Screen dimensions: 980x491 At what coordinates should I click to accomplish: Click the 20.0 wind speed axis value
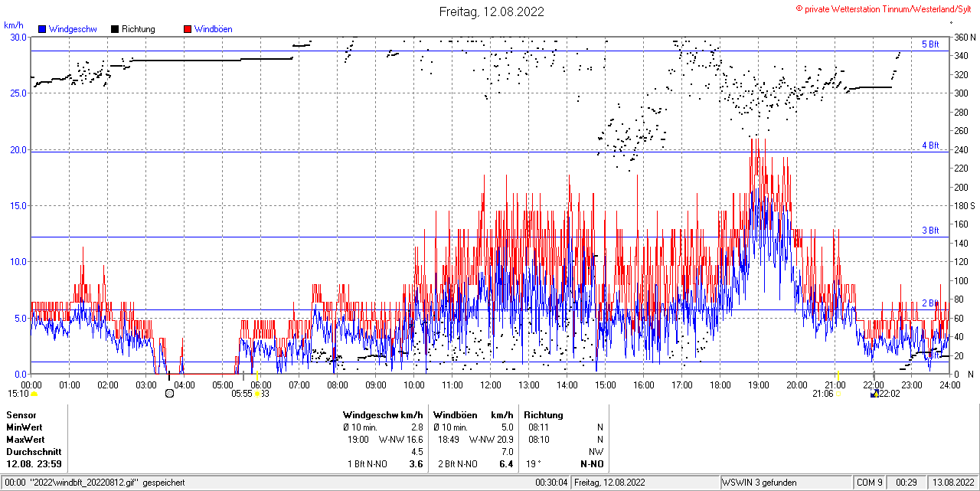point(18,149)
